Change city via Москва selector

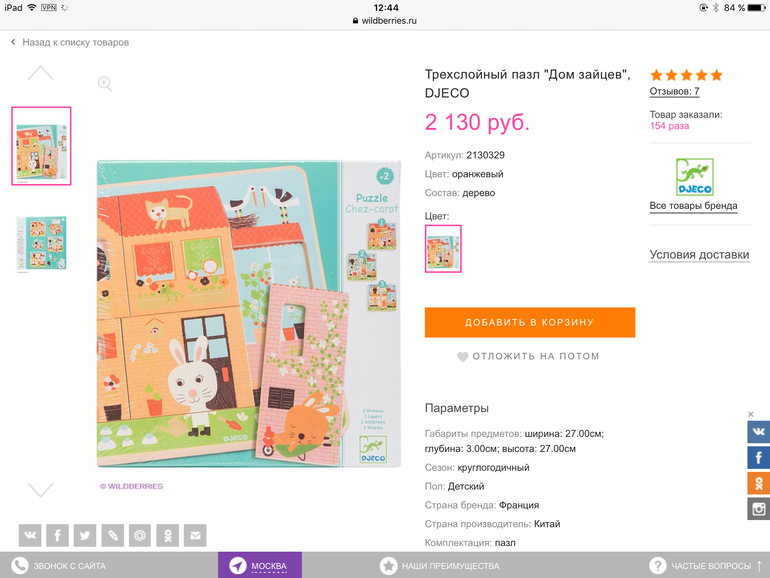click(260, 565)
